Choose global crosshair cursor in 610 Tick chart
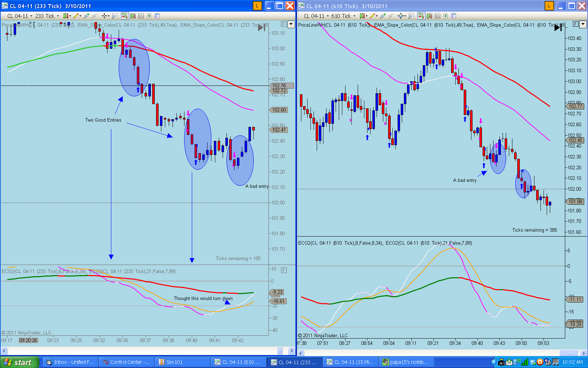This screenshot has height=368, width=588. tap(400, 16)
